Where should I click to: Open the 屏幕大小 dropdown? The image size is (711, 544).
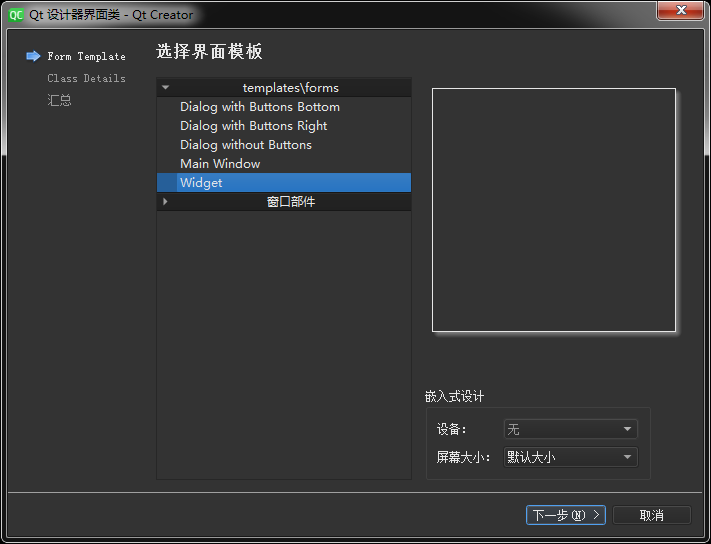(x=570, y=457)
